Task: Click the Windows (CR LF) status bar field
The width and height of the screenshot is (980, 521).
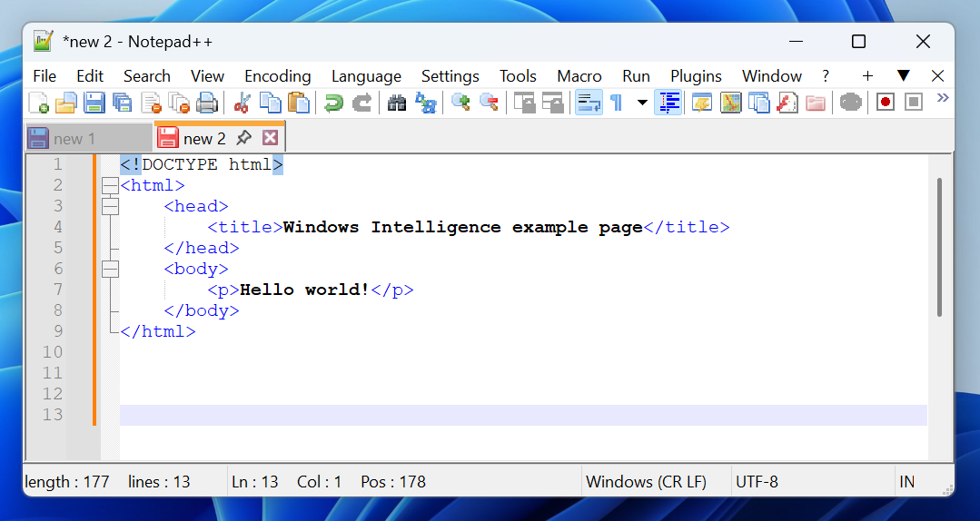Action: (646, 482)
